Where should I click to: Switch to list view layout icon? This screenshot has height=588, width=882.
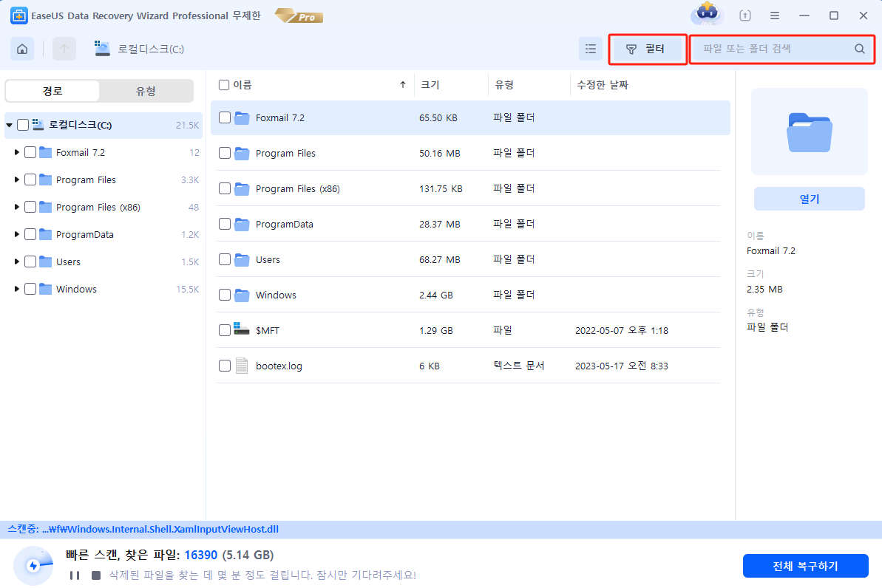pos(590,49)
